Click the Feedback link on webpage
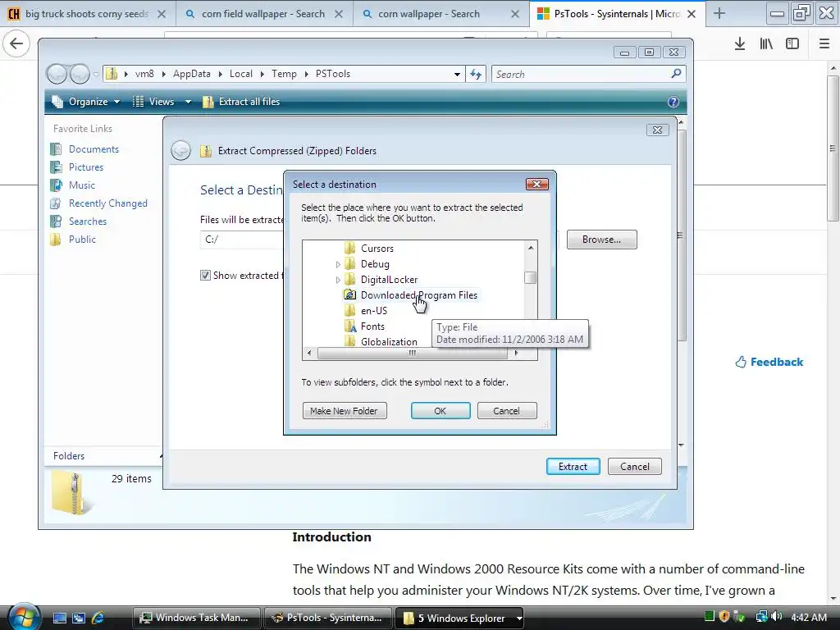The image size is (840, 630). click(769, 362)
